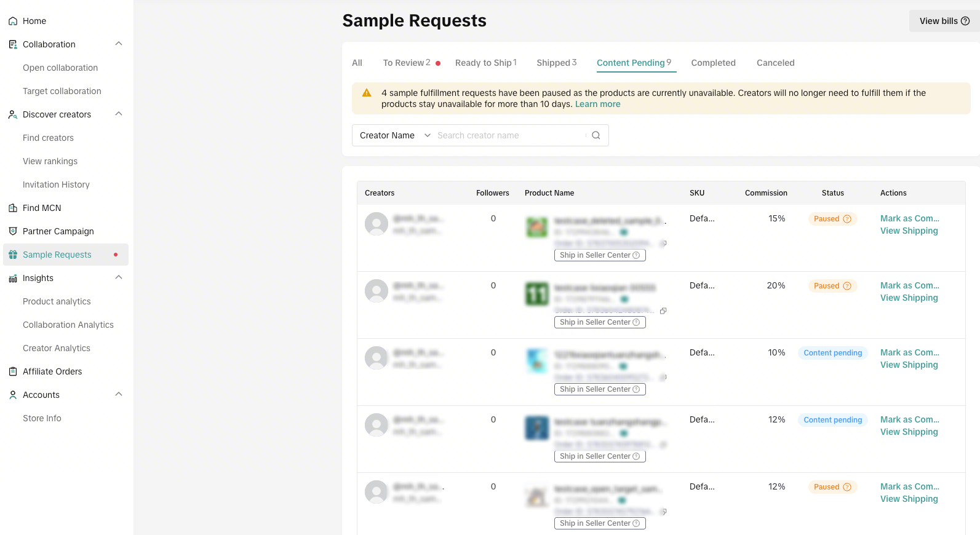The height and width of the screenshot is (535, 980).
Task: Collapse the Discover creators section
Action: (119, 114)
